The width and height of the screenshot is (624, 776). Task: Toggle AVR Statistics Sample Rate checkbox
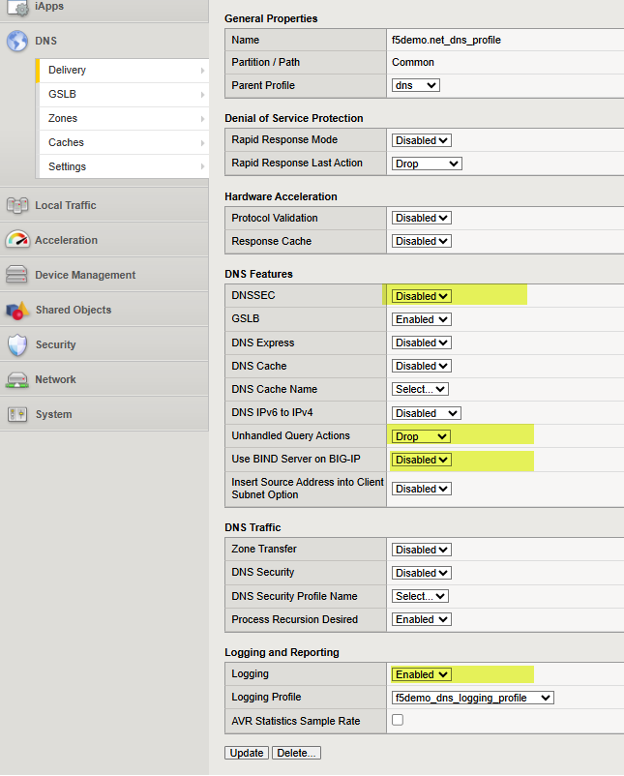coord(398,720)
